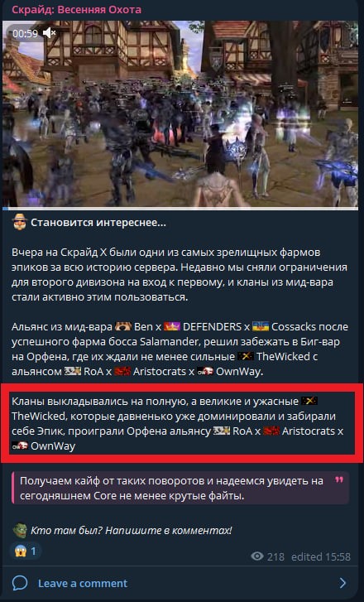Click the edited 15:58 timestamp
This screenshot has height=602, width=364.
click(321, 556)
